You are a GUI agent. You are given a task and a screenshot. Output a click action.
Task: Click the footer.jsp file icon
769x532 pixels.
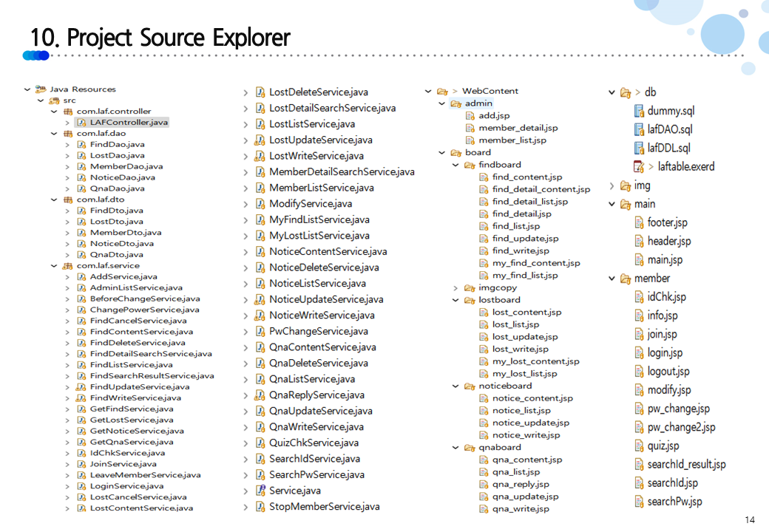639,223
